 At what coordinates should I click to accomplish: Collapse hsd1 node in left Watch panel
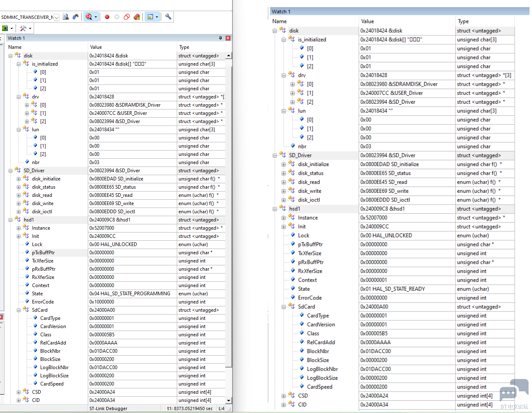[10, 220]
